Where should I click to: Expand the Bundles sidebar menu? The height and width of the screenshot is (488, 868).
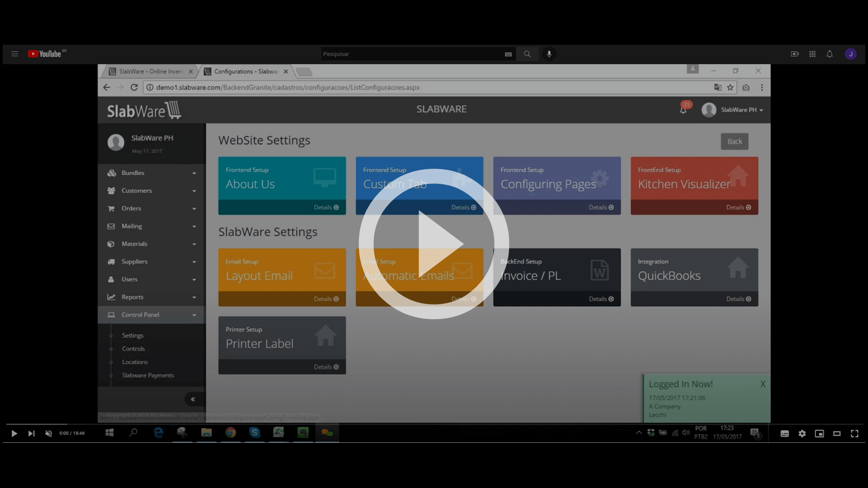pos(151,173)
